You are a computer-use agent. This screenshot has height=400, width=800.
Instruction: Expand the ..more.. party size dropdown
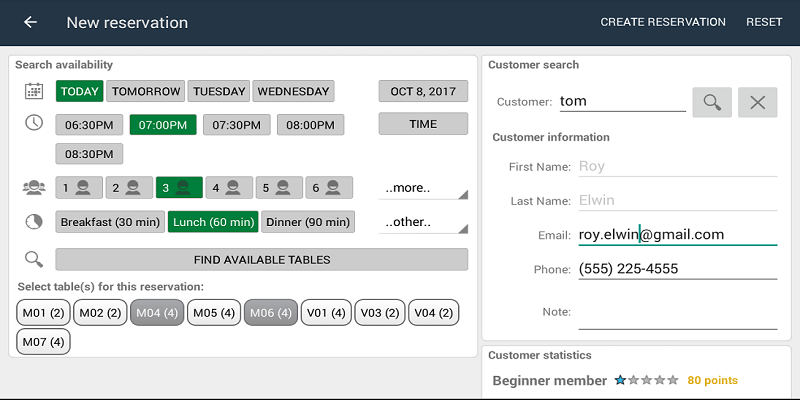point(422,188)
